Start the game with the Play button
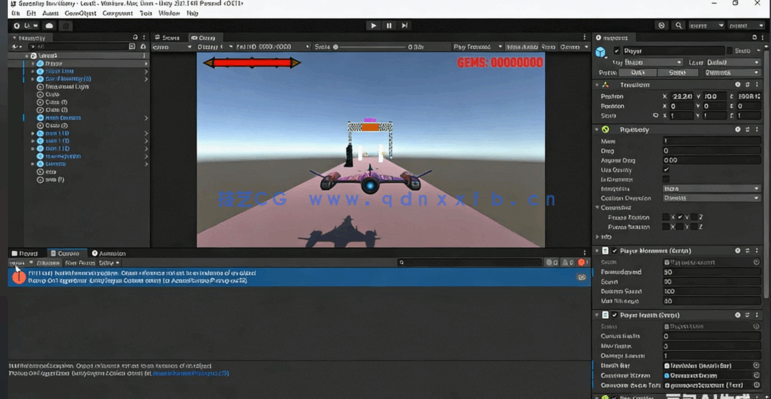The image size is (771, 399). coord(373,26)
